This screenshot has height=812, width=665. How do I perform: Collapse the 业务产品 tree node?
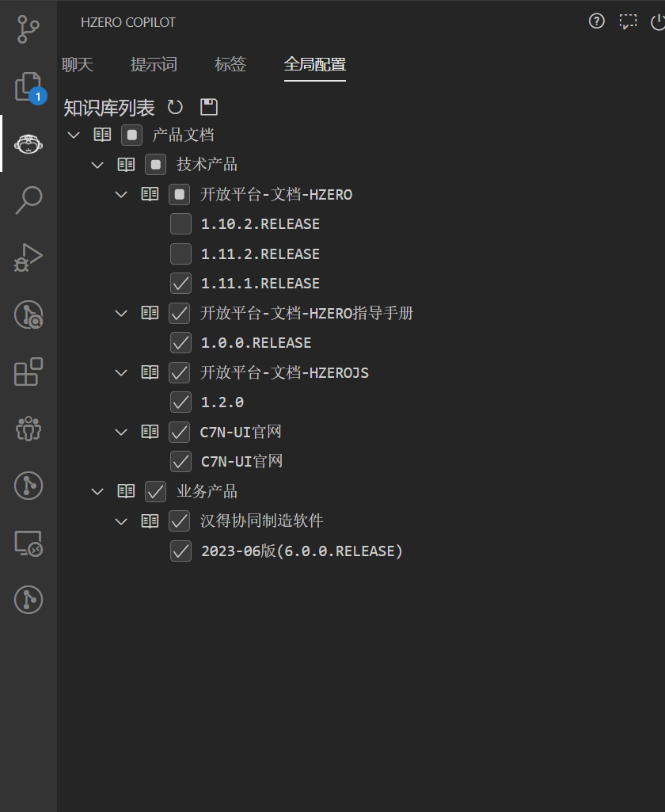pos(98,492)
